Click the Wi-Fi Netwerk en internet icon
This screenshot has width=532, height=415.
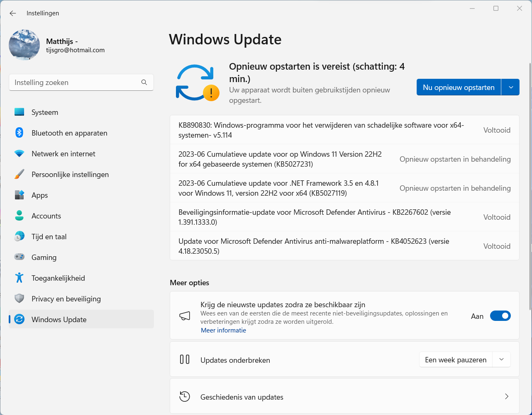tap(19, 154)
